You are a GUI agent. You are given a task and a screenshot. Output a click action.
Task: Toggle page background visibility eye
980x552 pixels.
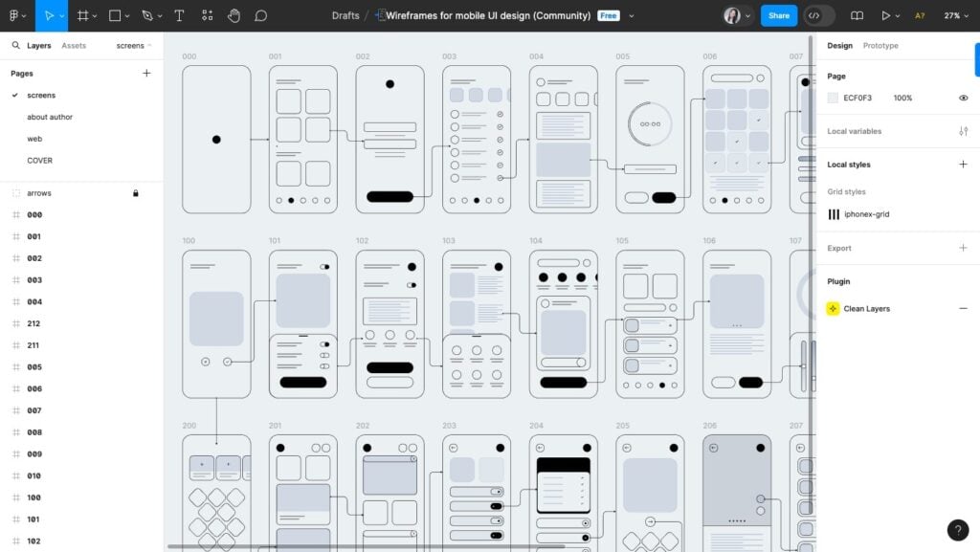[x=963, y=98]
